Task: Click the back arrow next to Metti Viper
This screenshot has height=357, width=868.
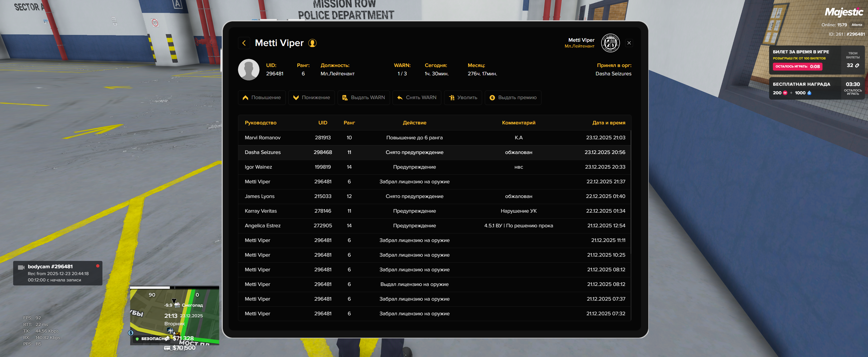Action: (244, 43)
